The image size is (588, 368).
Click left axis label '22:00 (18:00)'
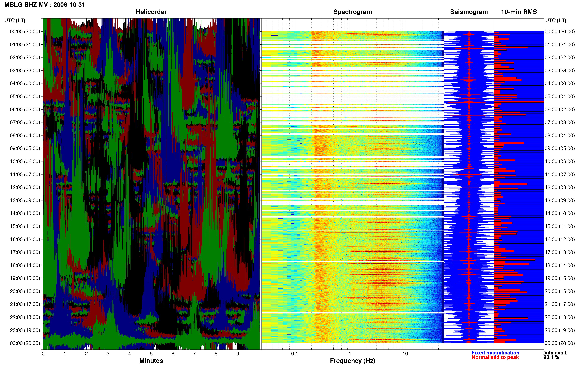pos(25,317)
